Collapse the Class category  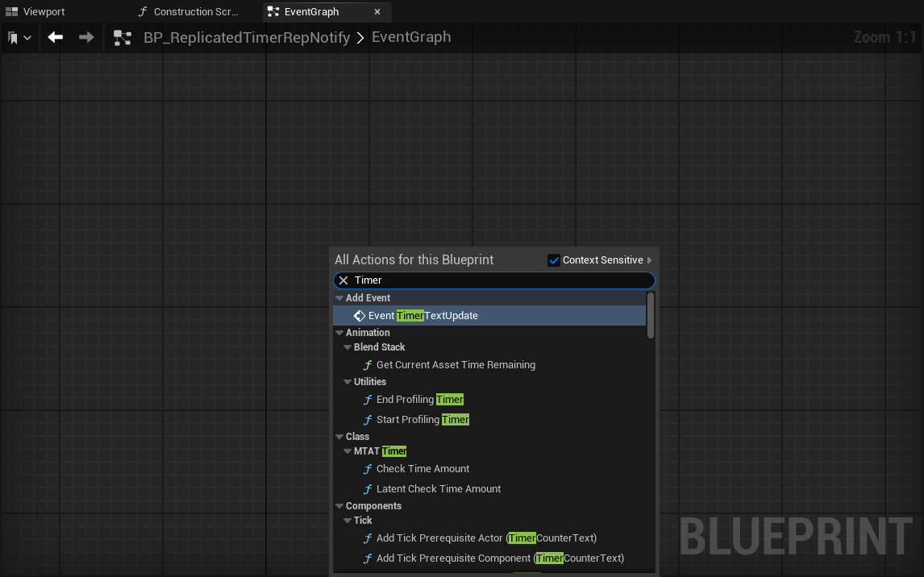pyautogui.click(x=339, y=437)
